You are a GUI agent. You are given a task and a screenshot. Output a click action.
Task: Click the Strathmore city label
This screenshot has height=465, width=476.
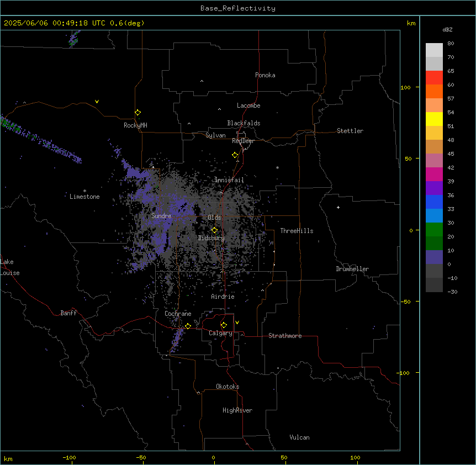(x=285, y=336)
